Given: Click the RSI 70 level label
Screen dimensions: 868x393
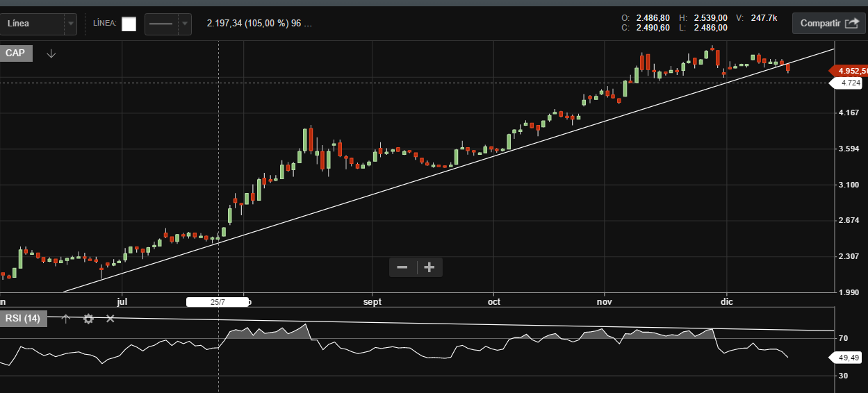Looking at the screenshot, I should [843, 339].
